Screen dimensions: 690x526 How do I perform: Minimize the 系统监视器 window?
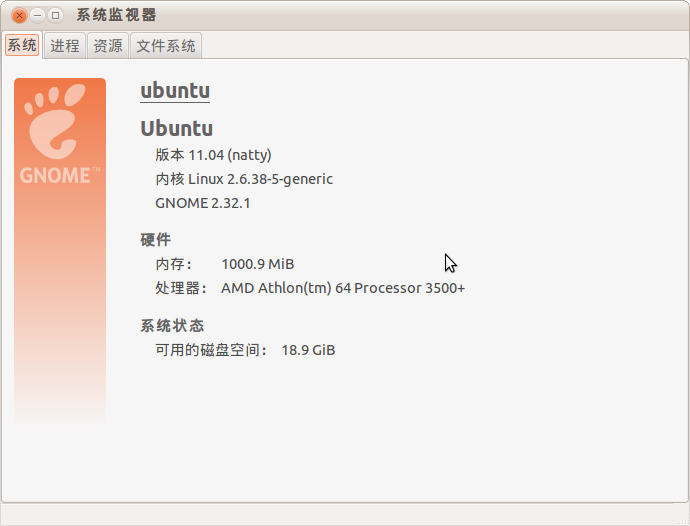tap(38, 15)
